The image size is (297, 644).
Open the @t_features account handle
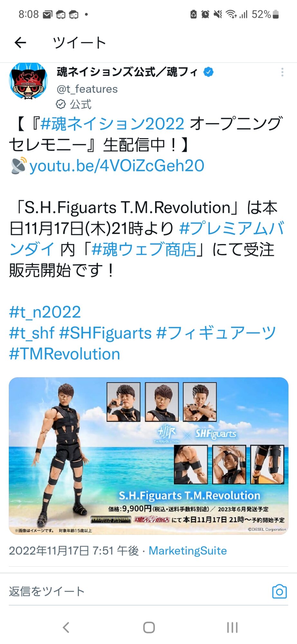pyautogui.click(x=87, y=89)
